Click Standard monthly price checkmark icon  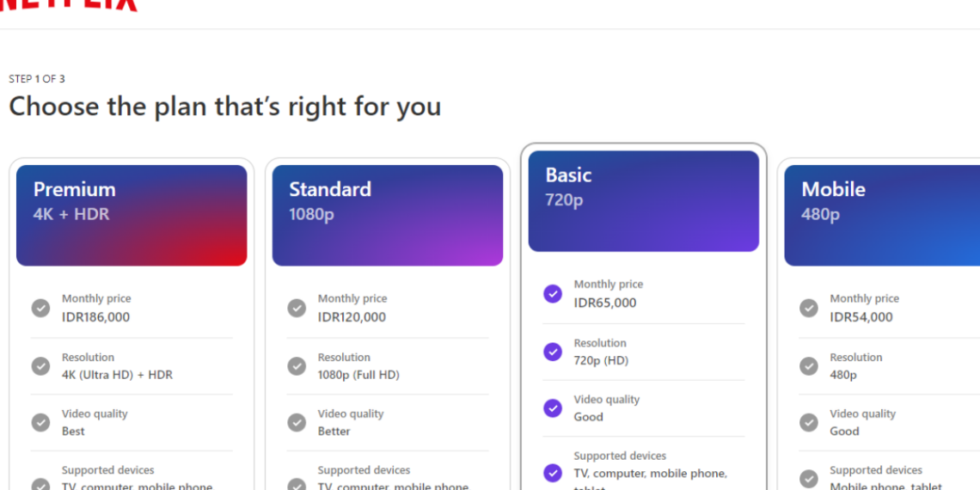(297, 308)
